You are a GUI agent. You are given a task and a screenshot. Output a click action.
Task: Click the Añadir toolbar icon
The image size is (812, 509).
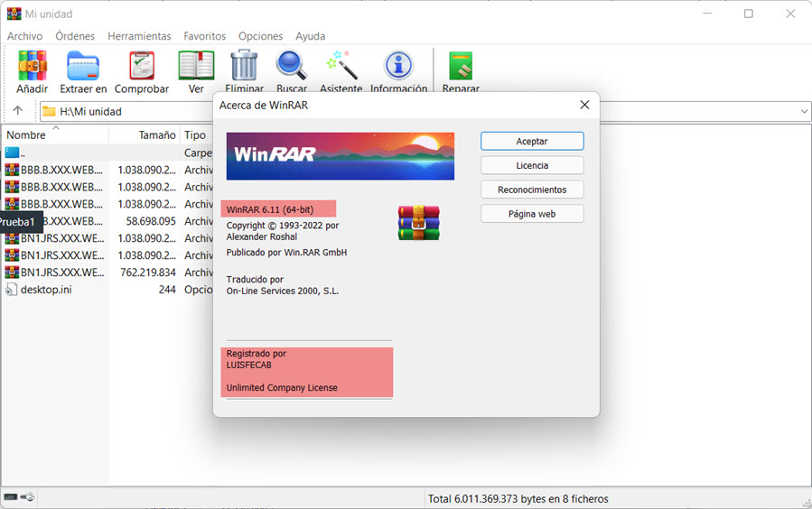pos(33,65)
